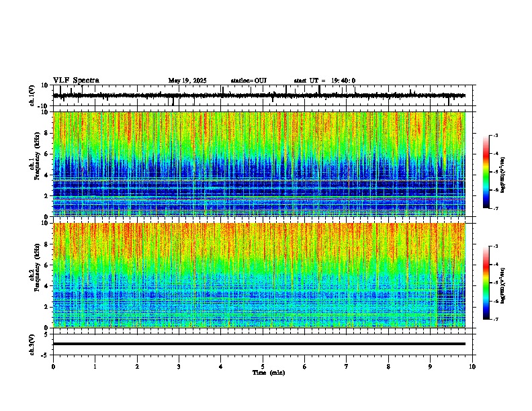
Task: Click the 2 kHz tick on ch.2 frequency axis
Action: tap(47, 307)
